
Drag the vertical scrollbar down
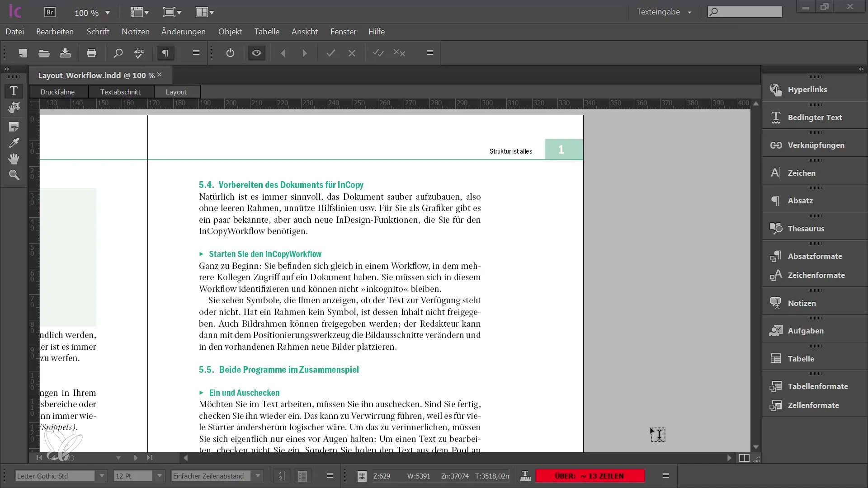756,445
